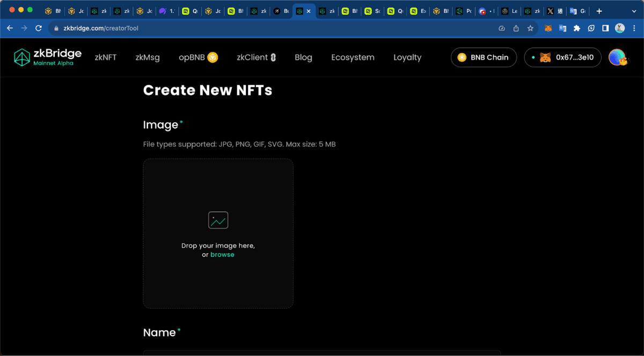Click the Name input field

click(321, 353)
